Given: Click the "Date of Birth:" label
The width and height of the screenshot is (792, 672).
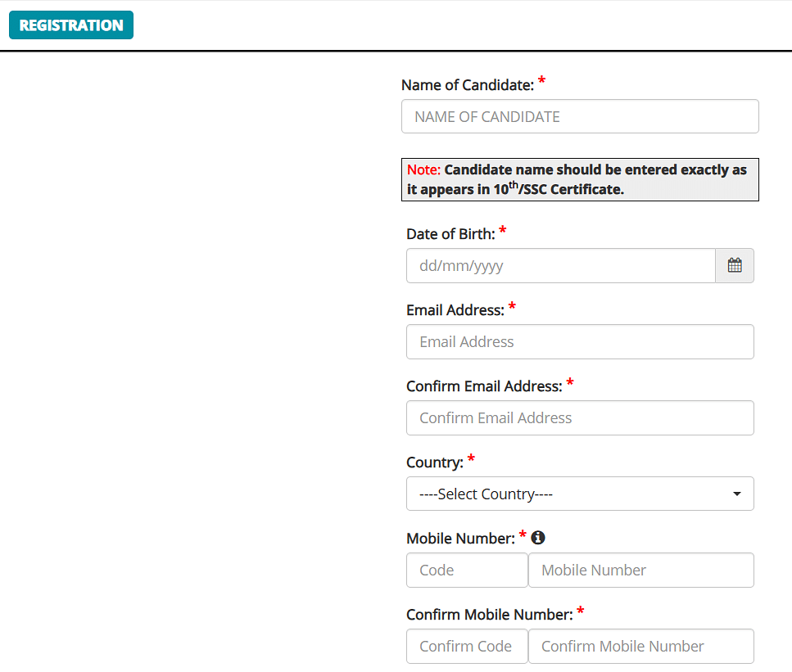Looking at the screenshot, I should 450,234.
